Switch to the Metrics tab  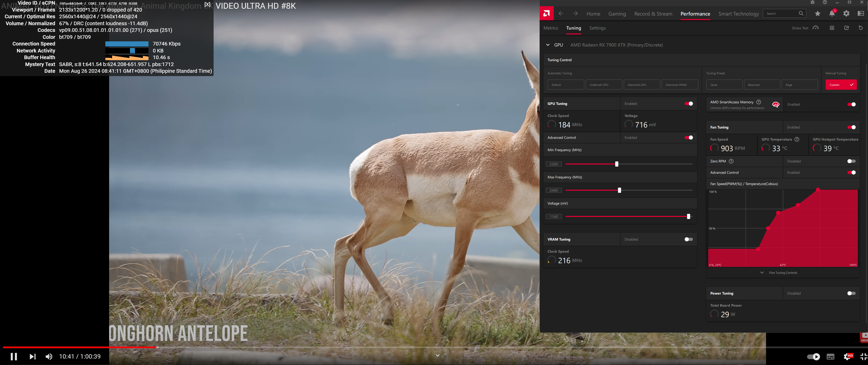[551, 28]
